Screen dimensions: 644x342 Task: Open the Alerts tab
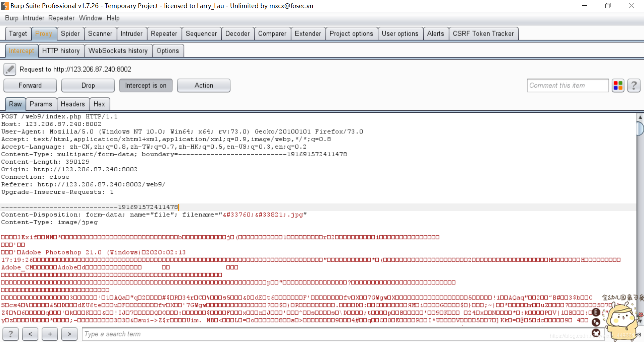click(x=436, y=34)
